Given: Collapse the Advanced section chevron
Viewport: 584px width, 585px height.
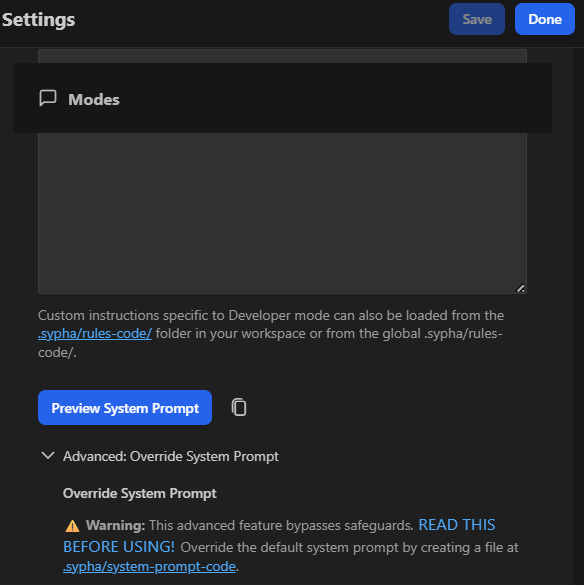Looking at the screenshot, I should click(48, 456).
